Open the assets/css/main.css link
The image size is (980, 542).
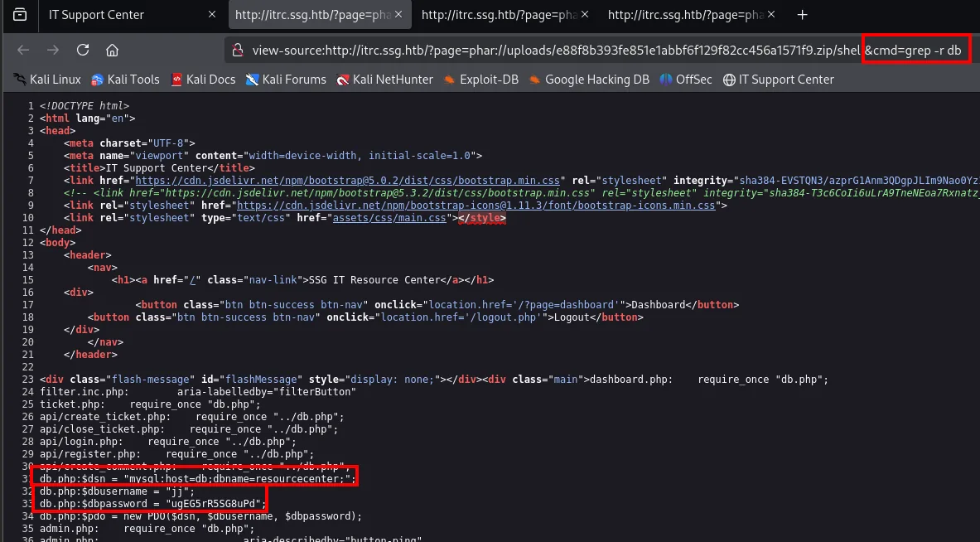tap(390, 218)
